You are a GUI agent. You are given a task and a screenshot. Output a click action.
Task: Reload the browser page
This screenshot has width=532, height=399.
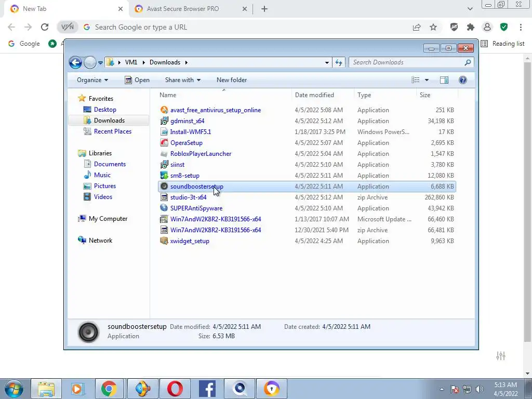(45, 27)
